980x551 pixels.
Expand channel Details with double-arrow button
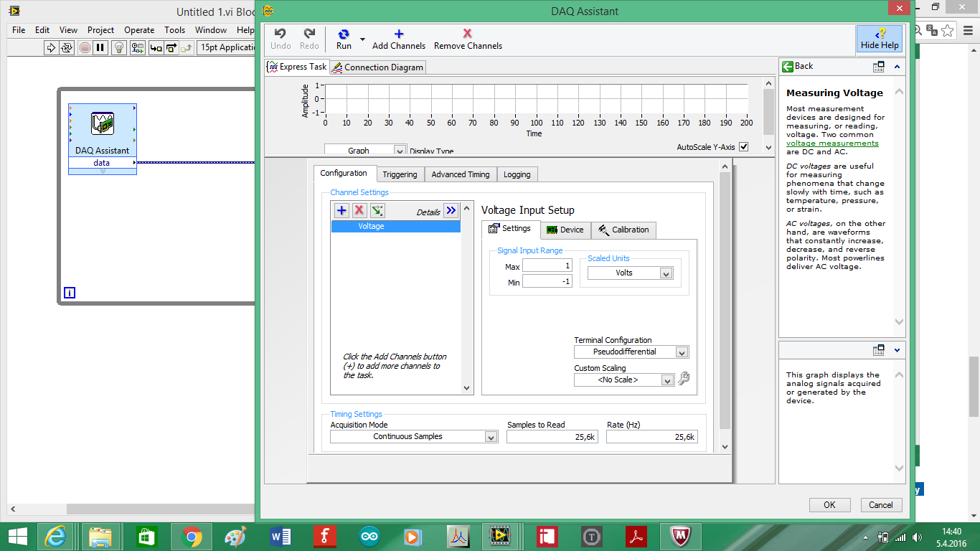tap(451, 210)
